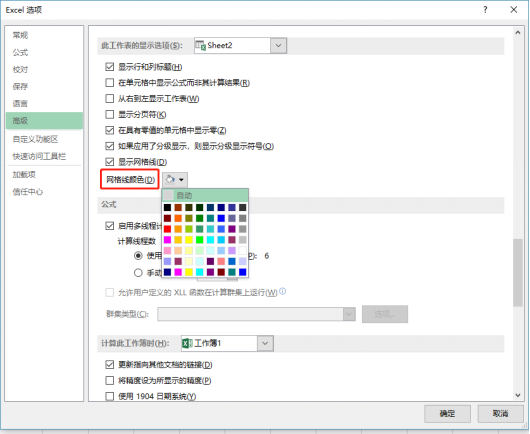Toggle 显示行和列标题(H) checkbox
The height and width of the screenshot is (434, 530).
point(110,67)
